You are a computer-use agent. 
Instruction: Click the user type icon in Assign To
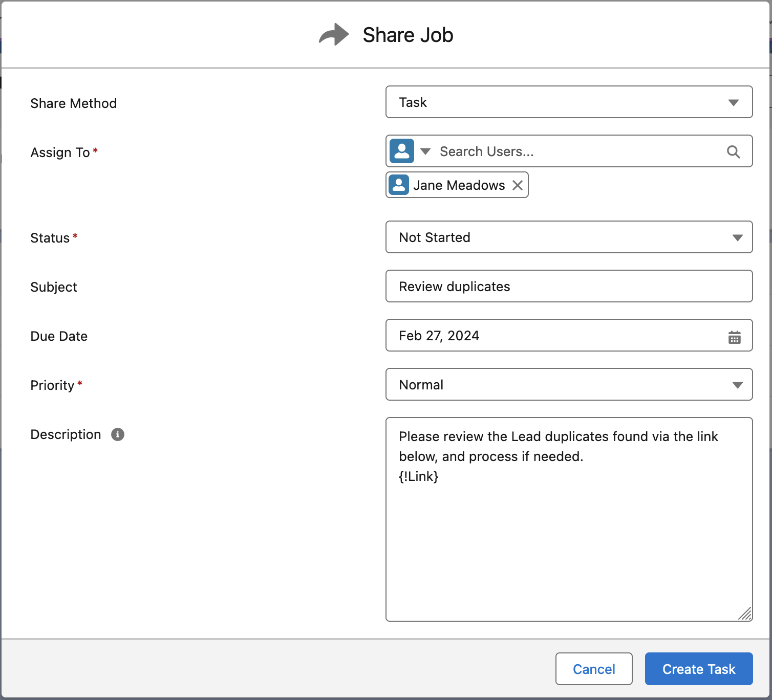tap(402, 151)
